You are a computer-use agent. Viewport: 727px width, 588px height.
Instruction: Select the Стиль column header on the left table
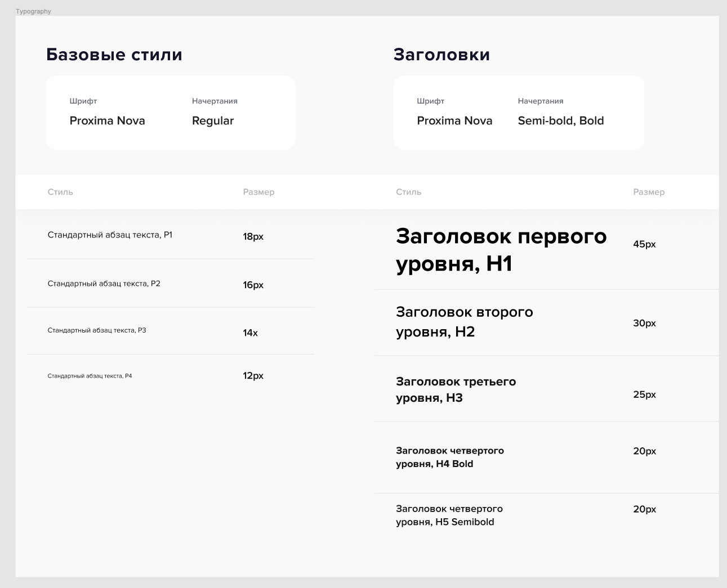(x=60, y=192)
